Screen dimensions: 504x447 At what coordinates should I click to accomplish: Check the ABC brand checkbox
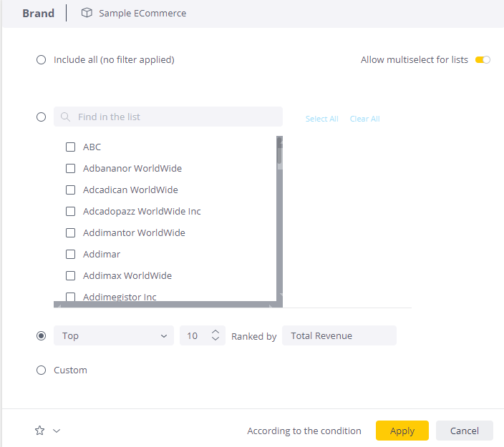(71, 147)
